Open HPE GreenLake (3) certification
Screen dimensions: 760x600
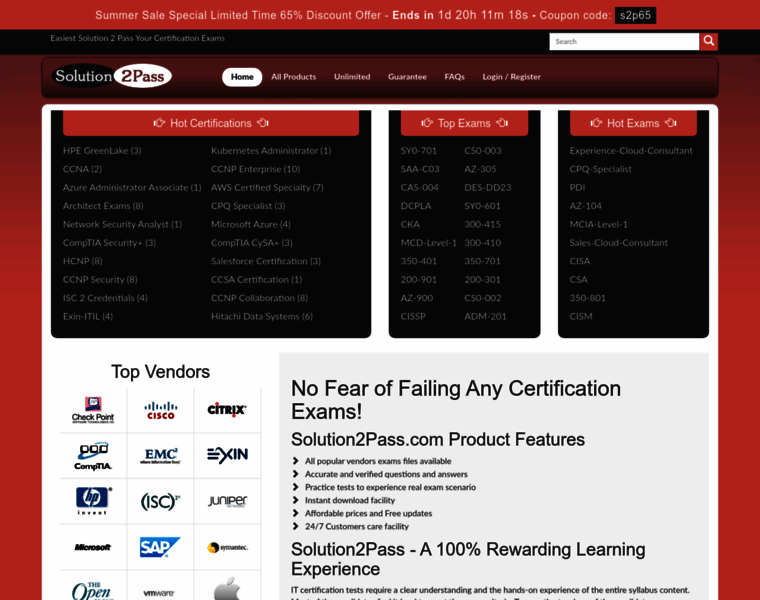pos(102,151)
